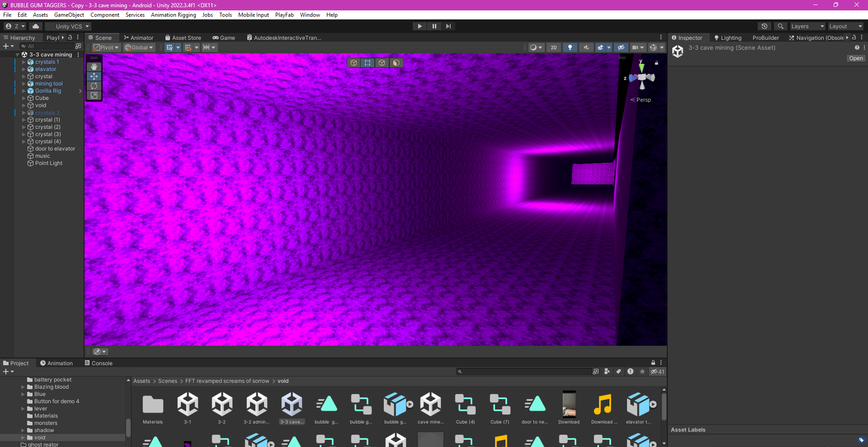The height and width of the screenshot is (447, 868).
Task: Toggle favorites star filter in Project
Action: pyautogui.click(x=642, y=372)
